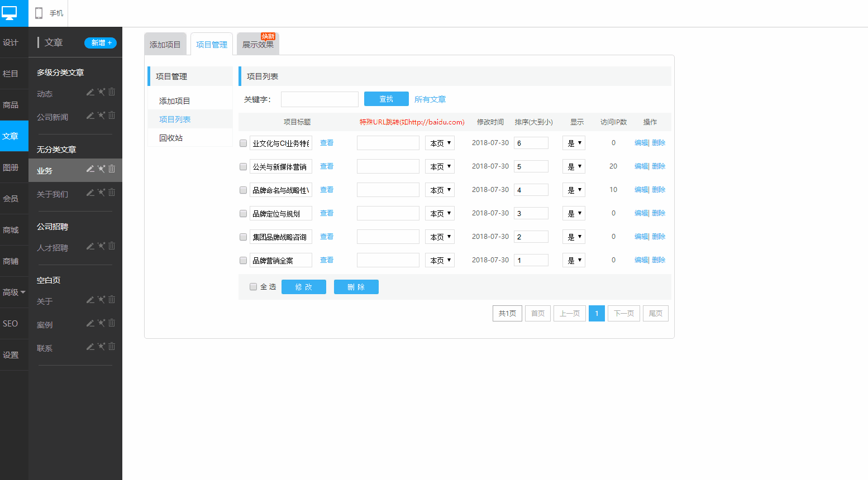Open 项目列表 in the left menu

[175, 119]
